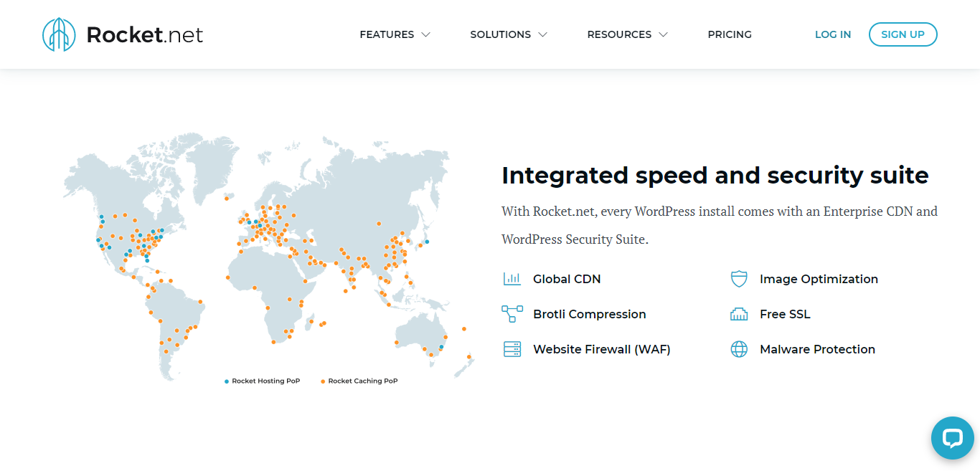Click the 'Image Optimization' feature label
Viewport: 980px width, 471px height.
click(x=819, y=279)
